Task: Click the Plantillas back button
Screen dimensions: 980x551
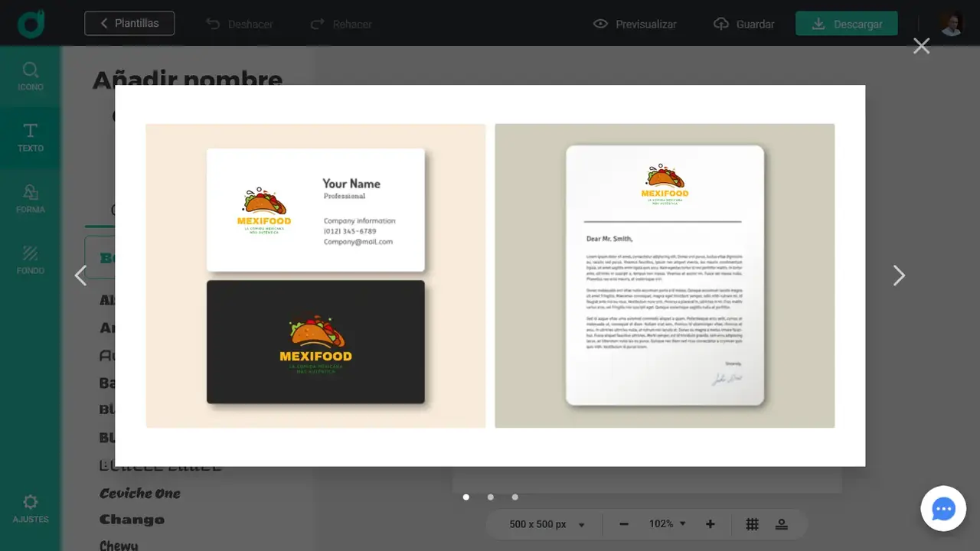Action: pos(129,23)
